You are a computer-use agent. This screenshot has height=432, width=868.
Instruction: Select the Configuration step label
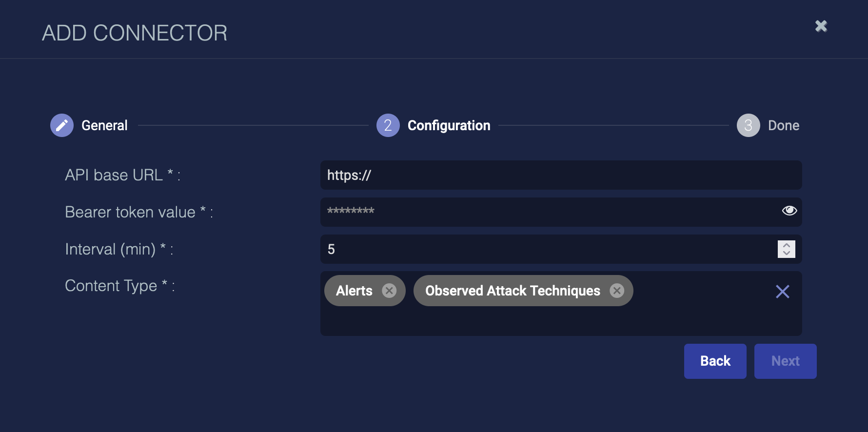pos(449,125)
